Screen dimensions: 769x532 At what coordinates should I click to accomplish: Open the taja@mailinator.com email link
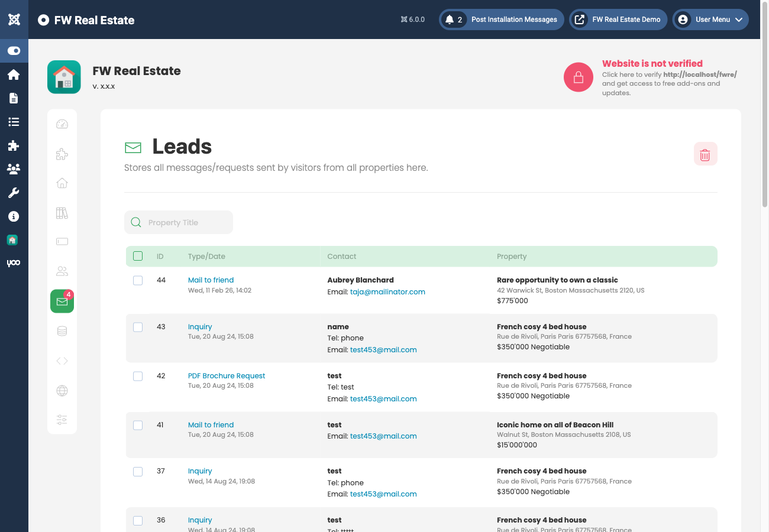coord(387,291)
